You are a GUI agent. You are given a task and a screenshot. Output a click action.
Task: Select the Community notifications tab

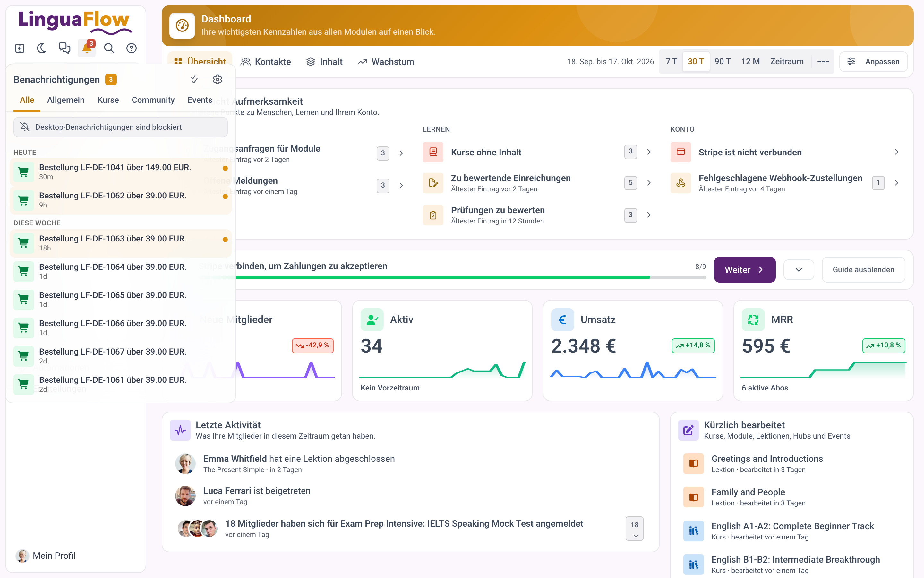153,100
